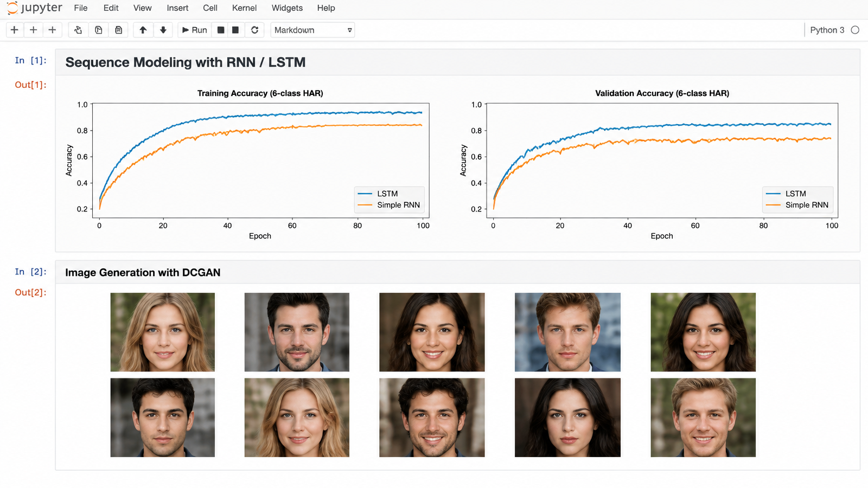
Task: Open the Insert menu
Action: [177, 8]
